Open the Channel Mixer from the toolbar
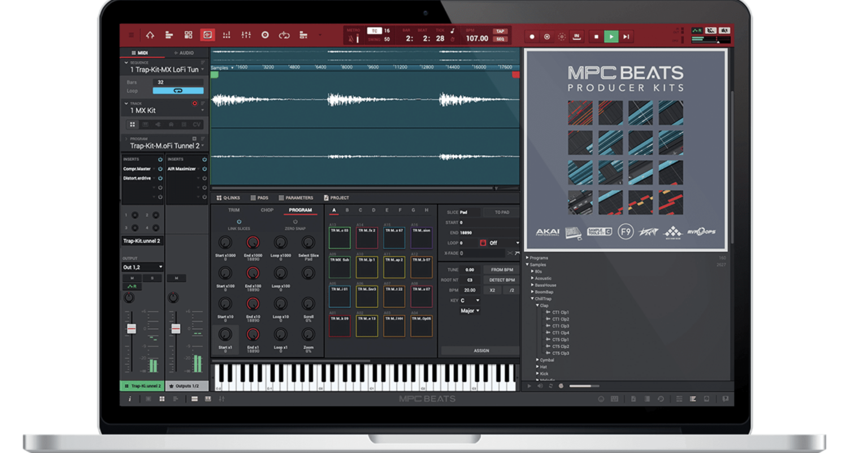The height and width of the screenshot is (453, 868). point(246,35)
